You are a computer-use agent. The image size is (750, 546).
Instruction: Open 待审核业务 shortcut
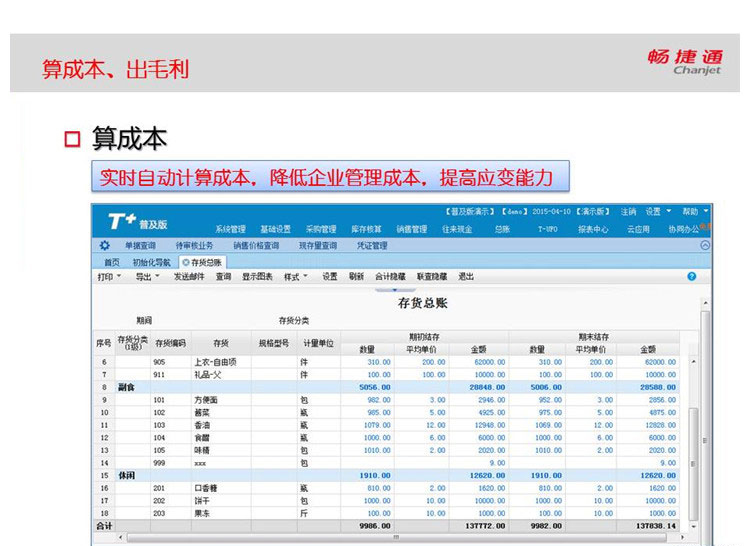(x=194, y=245)
